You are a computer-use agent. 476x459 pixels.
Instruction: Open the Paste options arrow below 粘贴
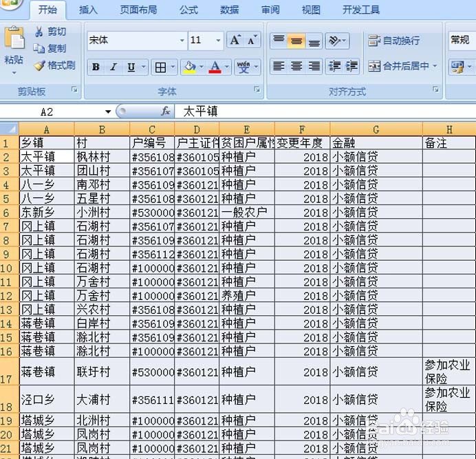pos(14,73)
